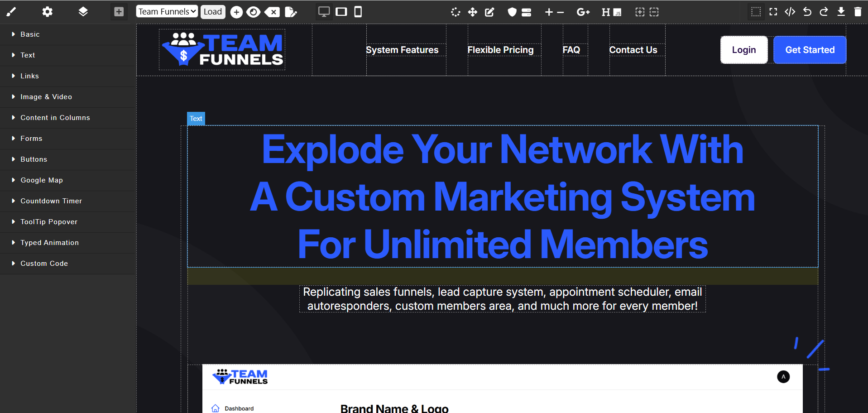Viewport: 868px width, 413px height.
Task: Switch to mobile device preview
Action: tap(358, 12)
